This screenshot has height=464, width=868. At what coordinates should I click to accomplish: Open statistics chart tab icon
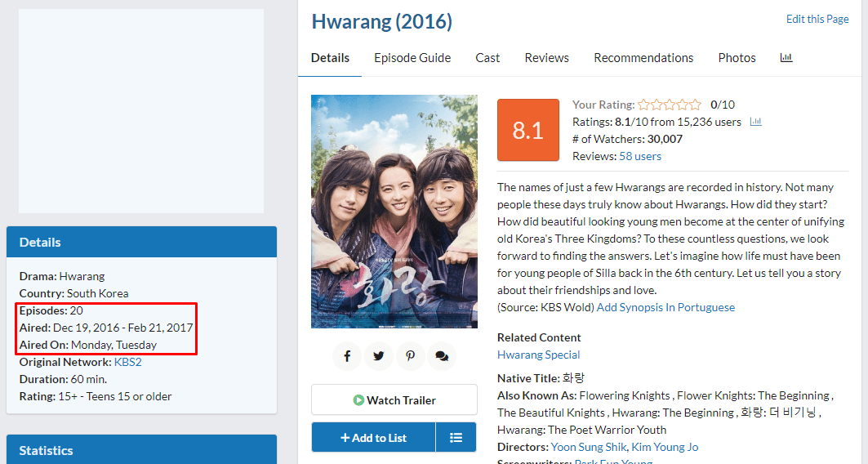point(786,57)
